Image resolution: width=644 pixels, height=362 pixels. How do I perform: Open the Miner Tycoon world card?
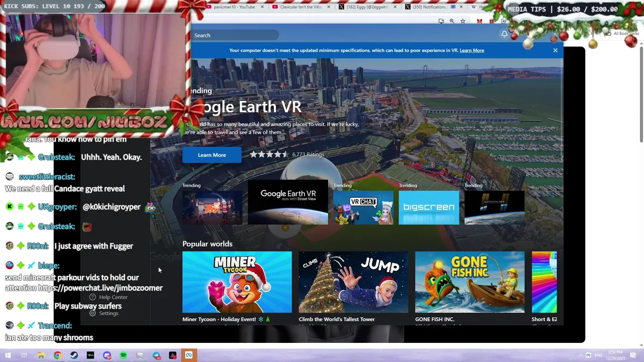[x=237, y=282]
